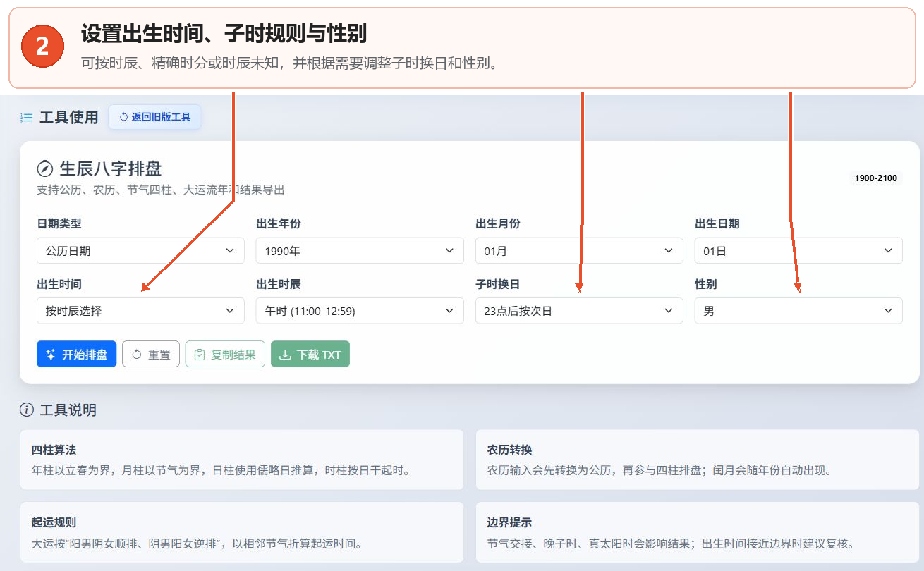The height and width of the screenshot is (571, 924).
Task: Click the text starting 节气交接、晚子时
Action: (671, 544)
